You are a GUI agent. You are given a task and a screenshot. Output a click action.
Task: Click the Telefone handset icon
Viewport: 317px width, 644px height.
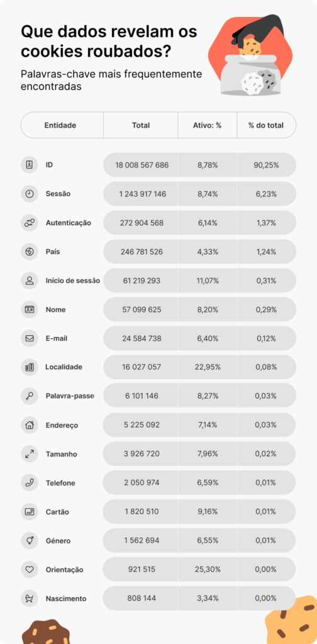click(x=29, y=483)
